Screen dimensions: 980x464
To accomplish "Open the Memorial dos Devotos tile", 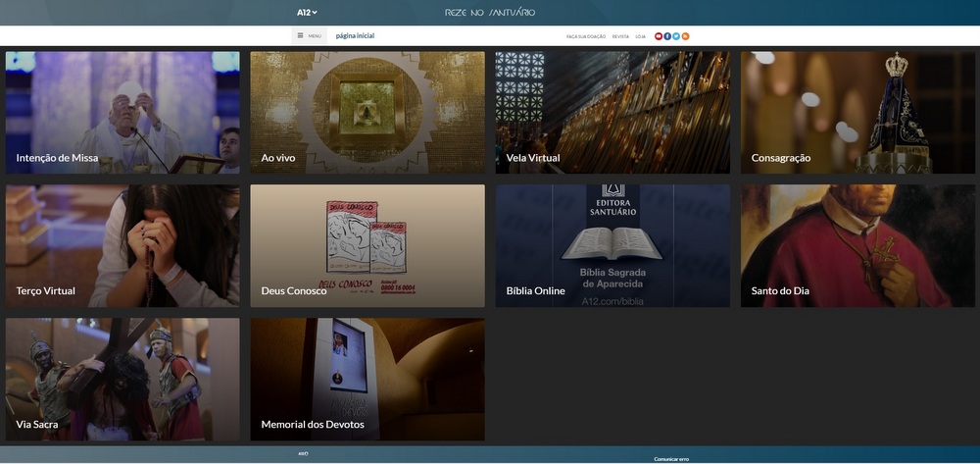I will click(x=367, y=379).
